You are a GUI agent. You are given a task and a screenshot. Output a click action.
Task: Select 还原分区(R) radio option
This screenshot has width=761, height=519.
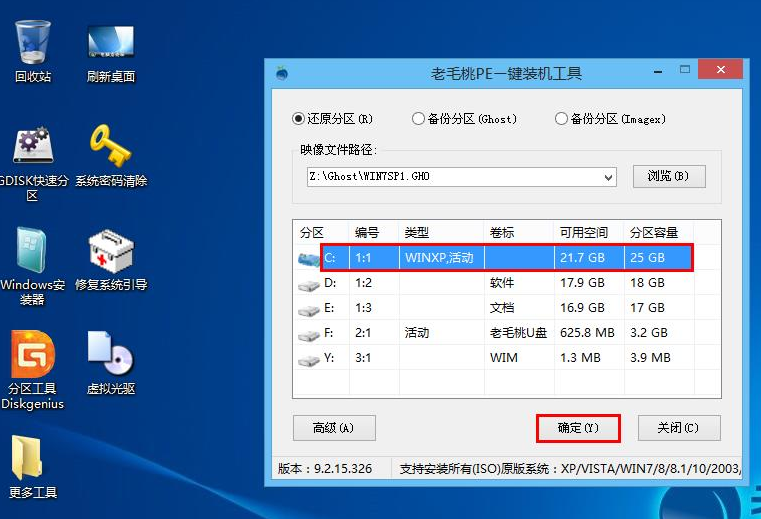332,119
